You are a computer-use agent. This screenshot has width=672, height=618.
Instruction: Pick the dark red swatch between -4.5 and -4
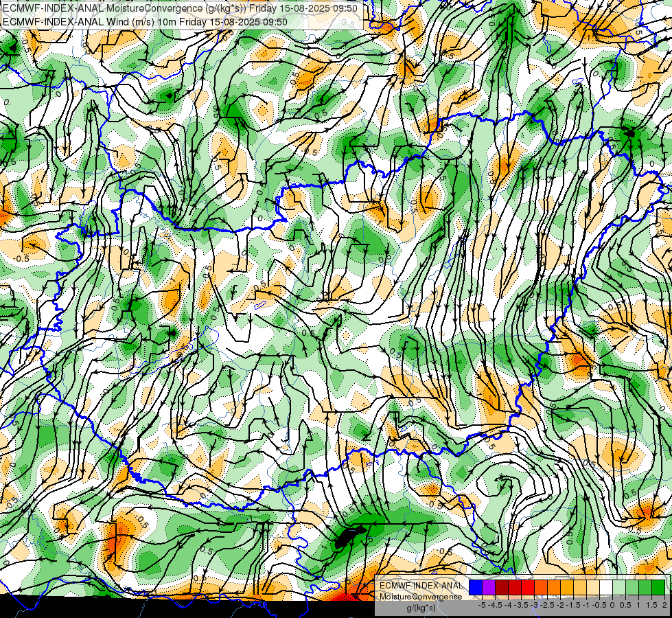[x=502, y=587]
